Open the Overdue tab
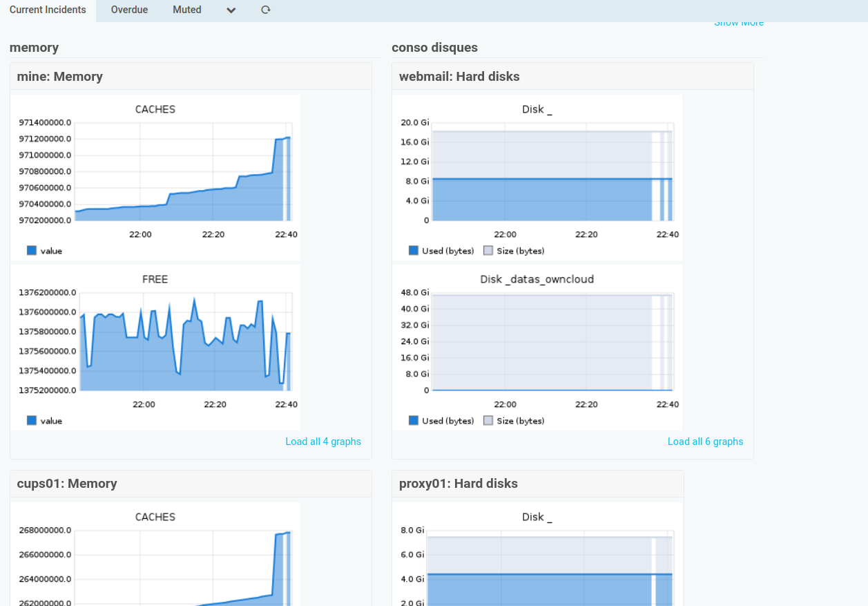The image size is (868, 606). [129, 10]
